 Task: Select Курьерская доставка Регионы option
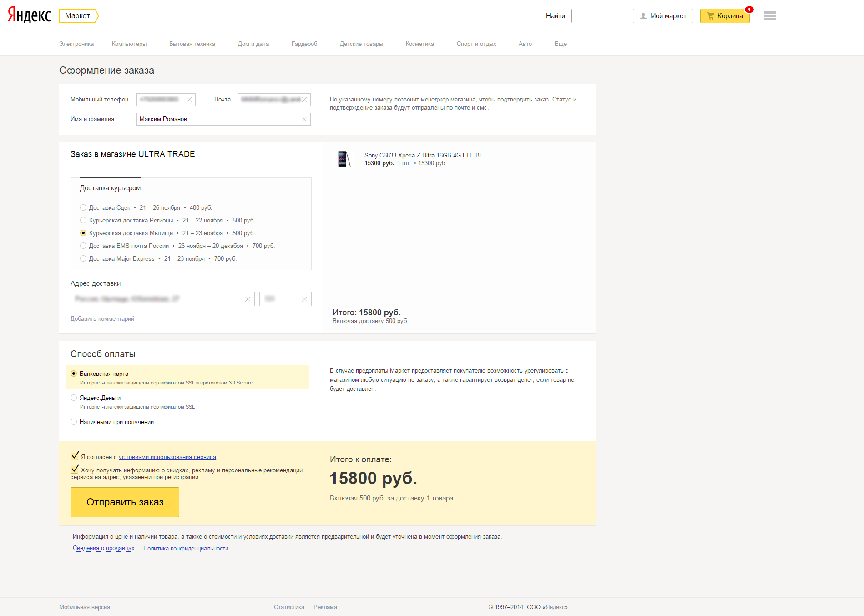point(83,220)
